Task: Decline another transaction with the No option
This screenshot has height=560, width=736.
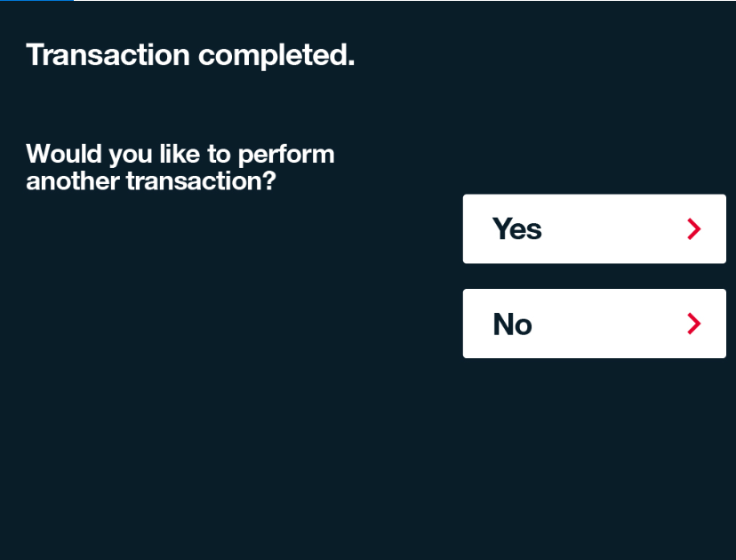Action: 594,324
